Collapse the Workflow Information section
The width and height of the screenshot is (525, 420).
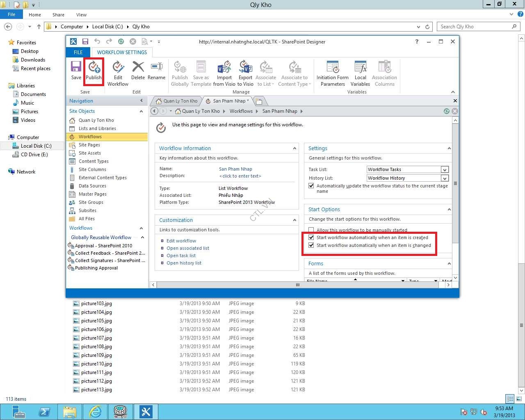294,148
